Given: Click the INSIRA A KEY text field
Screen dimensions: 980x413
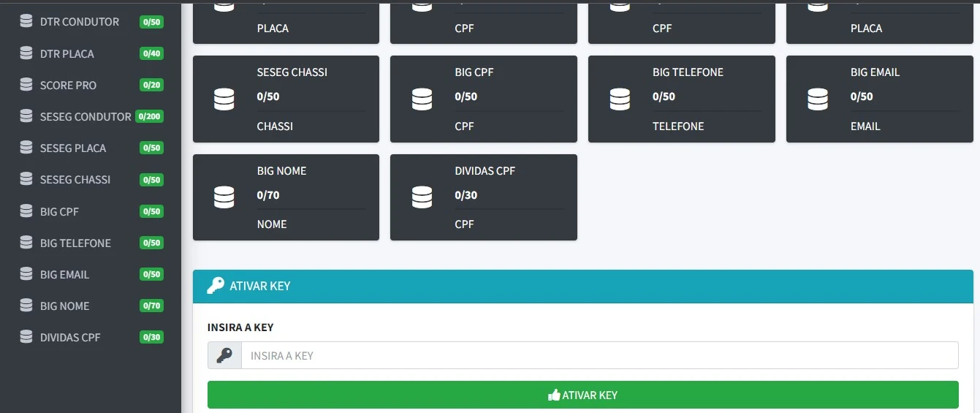Looking at the screenshot, I should click(x=599, y=356).
